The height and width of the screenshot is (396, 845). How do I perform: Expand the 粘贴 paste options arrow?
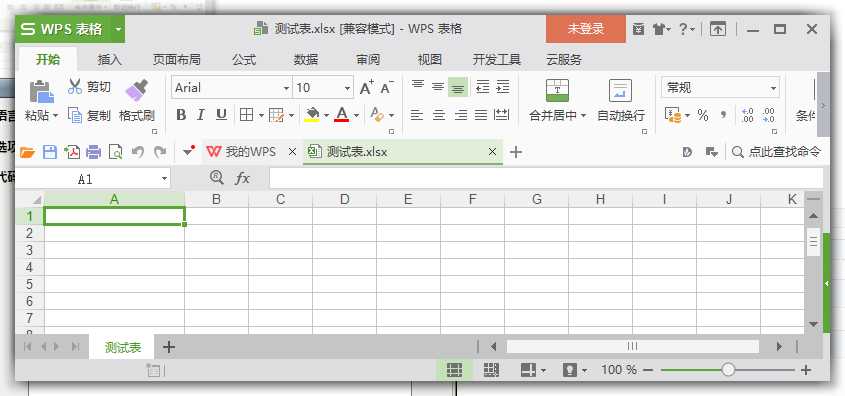pyautogui.click(x=56, y=116)
